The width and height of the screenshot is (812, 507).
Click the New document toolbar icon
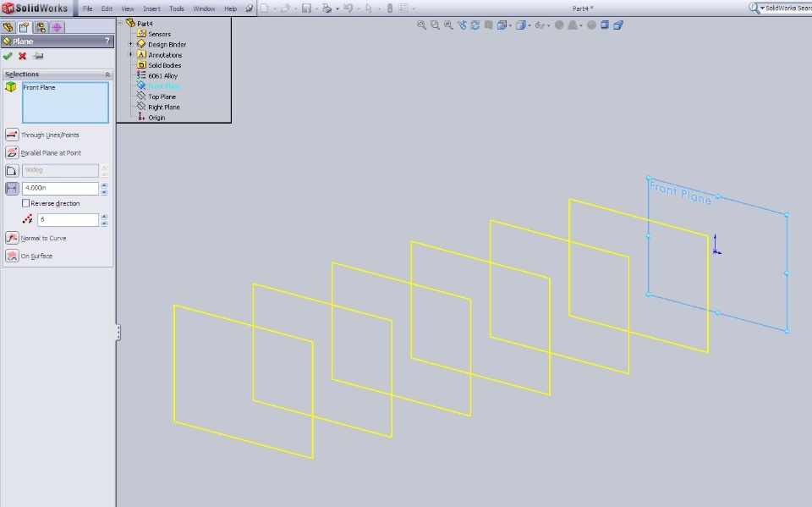point(265,8)
